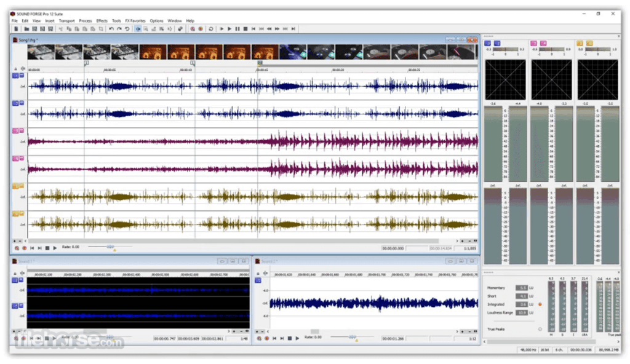Click the New file toolbar icon
630x364 pixels.
(x=17, y=28)
